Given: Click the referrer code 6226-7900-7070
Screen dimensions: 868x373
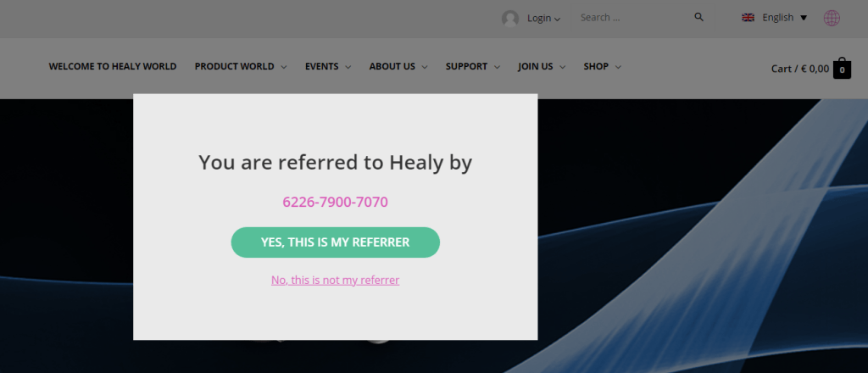Looking at the screenshot, I should 335,203.
